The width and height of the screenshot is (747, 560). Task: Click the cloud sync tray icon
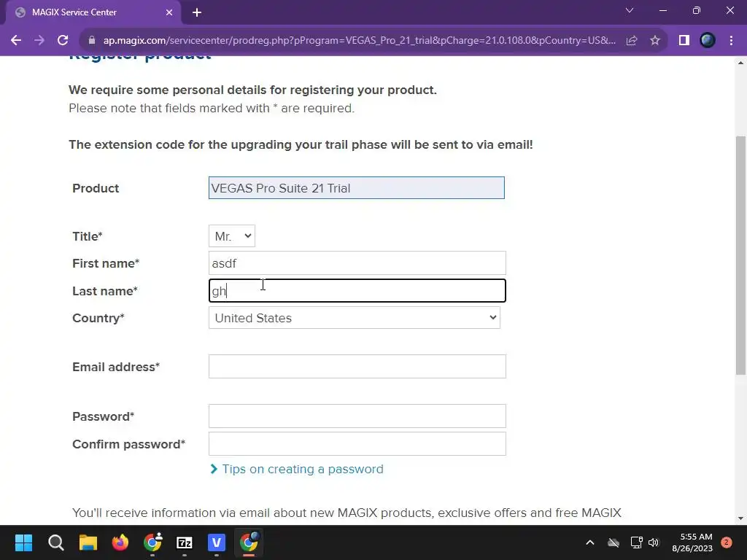(x=614, y=542)
